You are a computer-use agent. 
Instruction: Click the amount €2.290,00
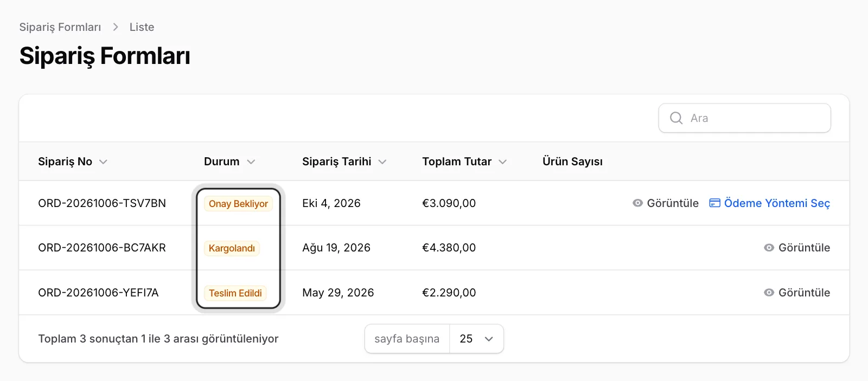coord(449,293)
